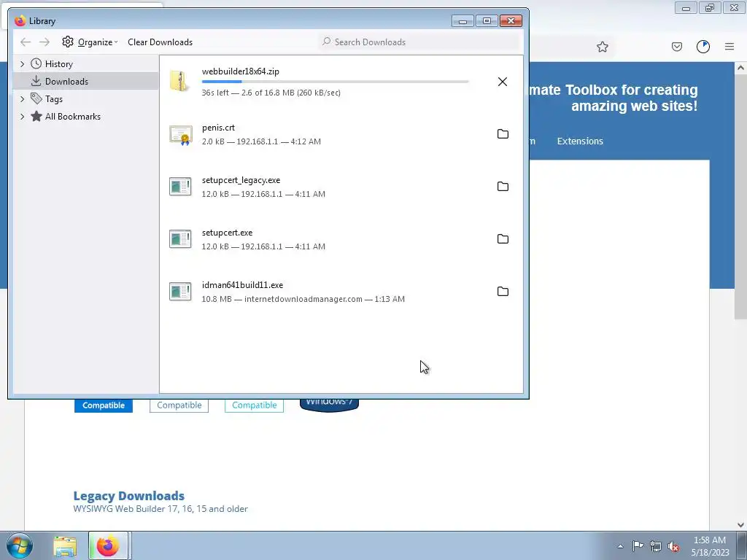Click the Search Downloads field
The image size is (747, 560).
pos(419,42)
